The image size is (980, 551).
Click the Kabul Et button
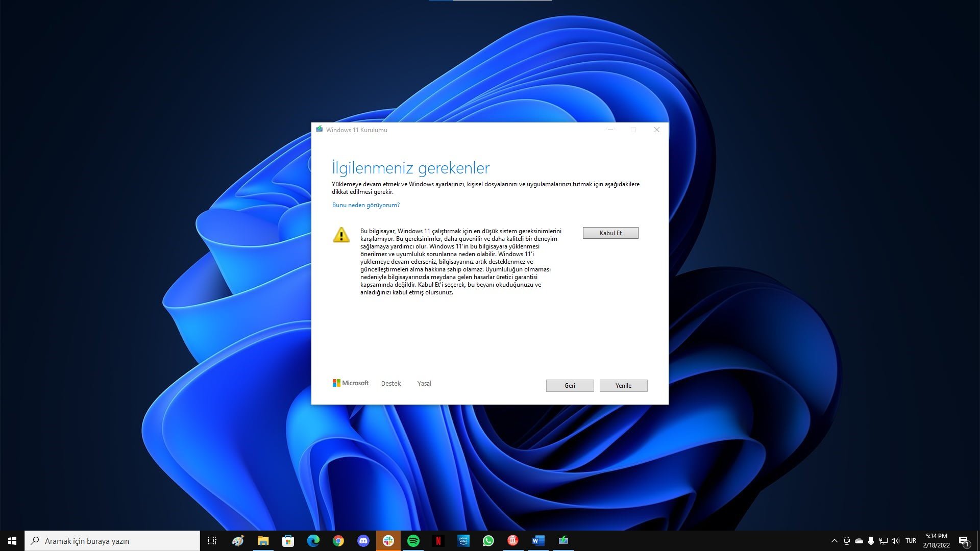pyautogui.click(x=610, y=233)
